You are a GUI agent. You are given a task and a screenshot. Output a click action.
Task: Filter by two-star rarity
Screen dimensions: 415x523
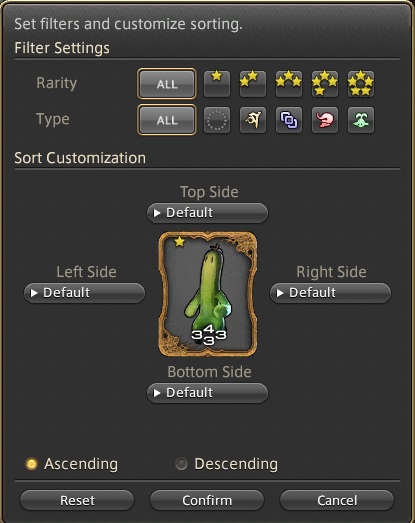pyautogui.click(x=253, y=83)
